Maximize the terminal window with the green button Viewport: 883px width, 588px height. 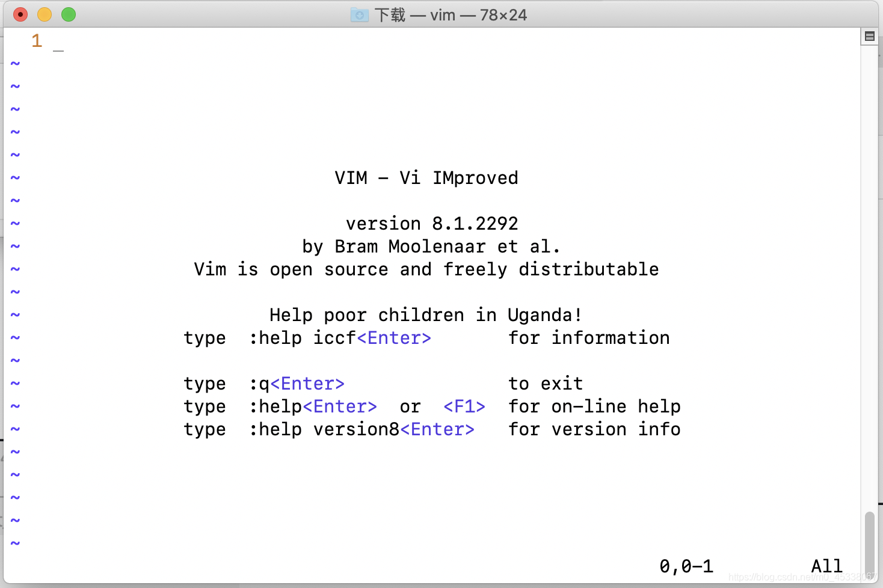[x=69, y=14]
